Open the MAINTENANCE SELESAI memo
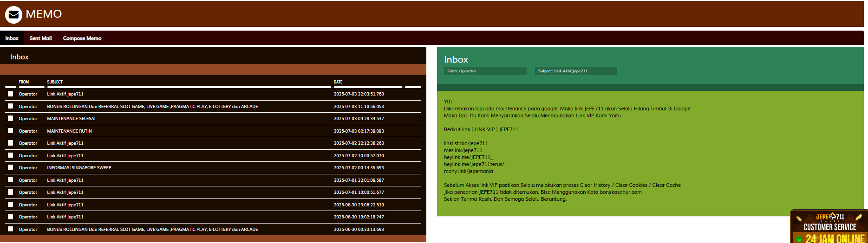Viewport: 868px width, 243px height. 71,119
